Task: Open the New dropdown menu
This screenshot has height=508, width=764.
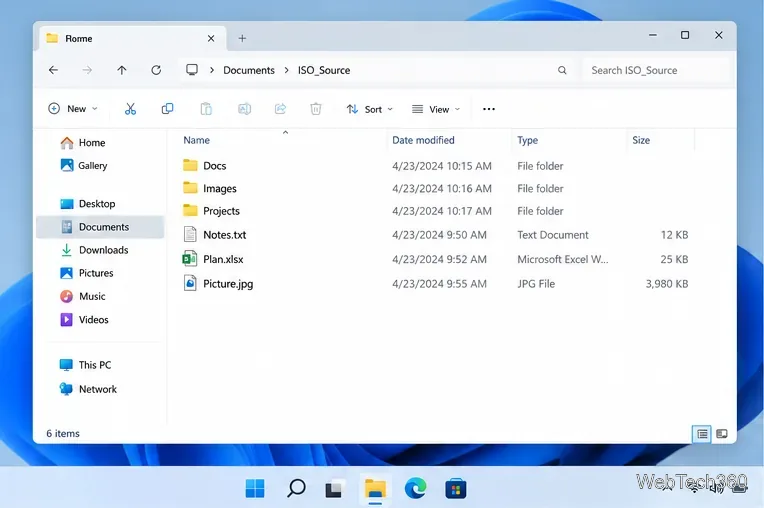Action: tap(73, 109)
